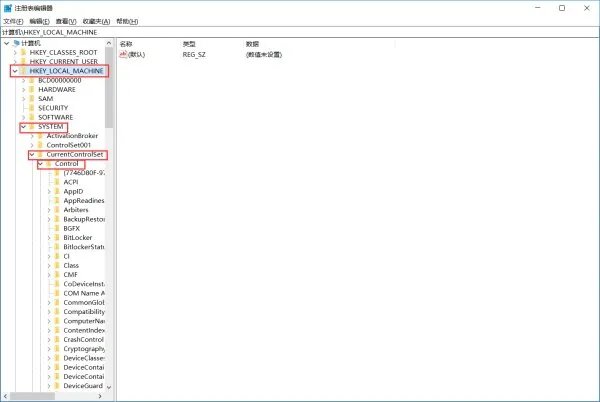Click the registry path address bar

point(300,32)
